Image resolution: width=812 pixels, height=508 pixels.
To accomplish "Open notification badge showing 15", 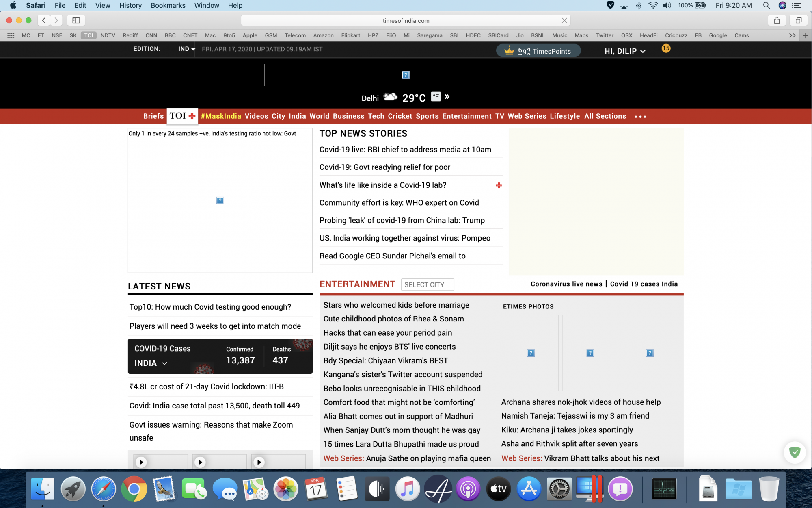I will 666,48.
